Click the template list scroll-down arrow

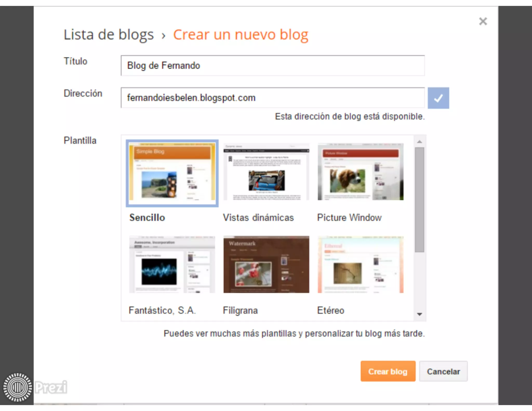[x=419, y=314]
